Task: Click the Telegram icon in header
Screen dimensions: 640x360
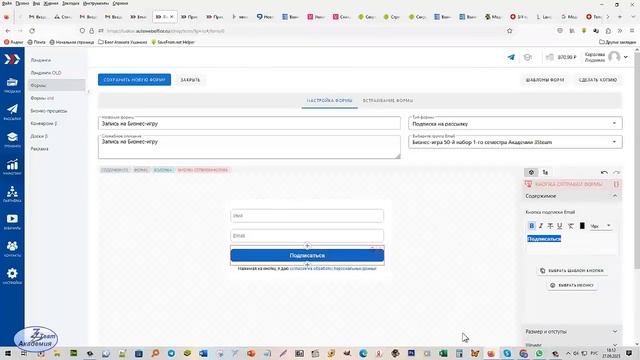Action: tap(511, 58)
